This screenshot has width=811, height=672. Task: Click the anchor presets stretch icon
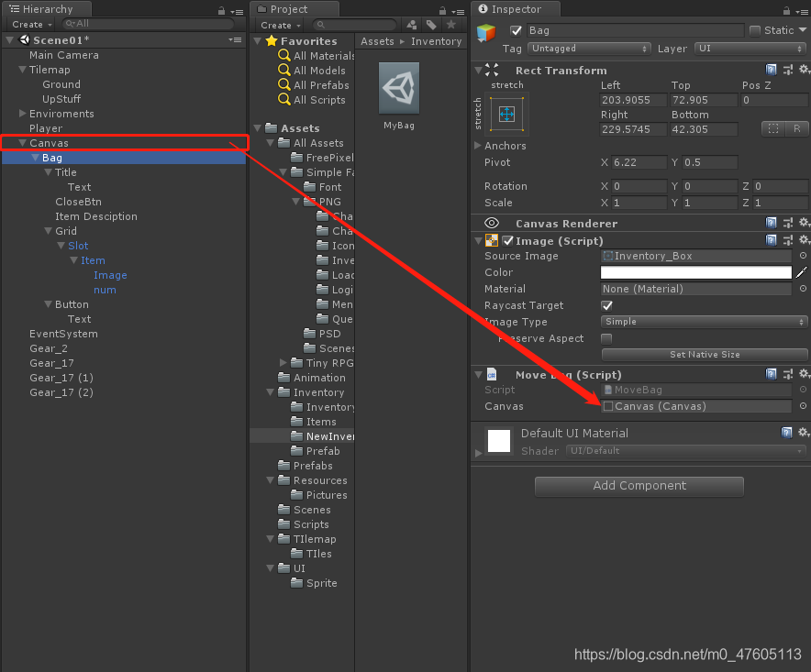point(506,114)
